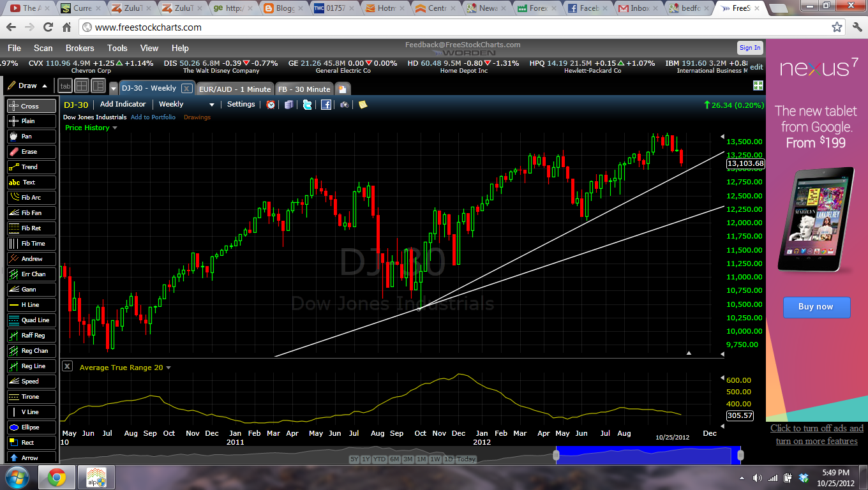
Task: Pick the Speed lines tool
Action: point(31,382)
